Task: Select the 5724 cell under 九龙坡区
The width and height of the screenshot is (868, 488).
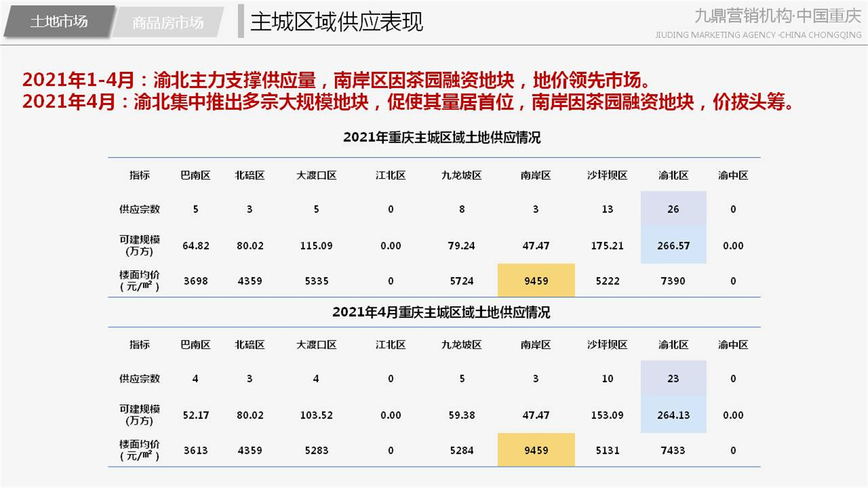Action: tap(462, 281)
